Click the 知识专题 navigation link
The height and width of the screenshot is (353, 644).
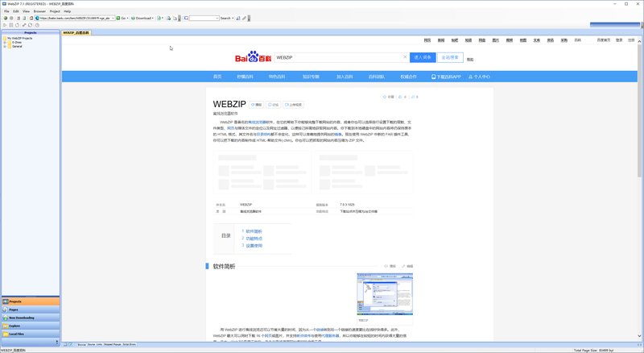point(311,77)
